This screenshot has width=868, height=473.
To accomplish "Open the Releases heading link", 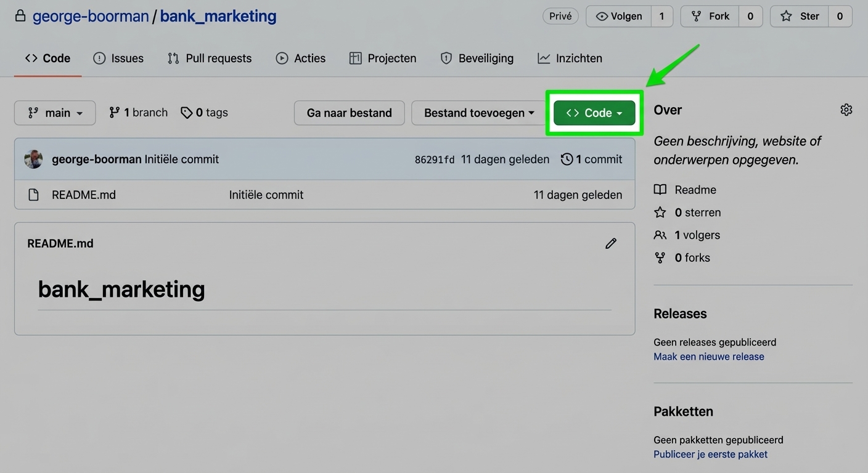I will coord(680,313).
